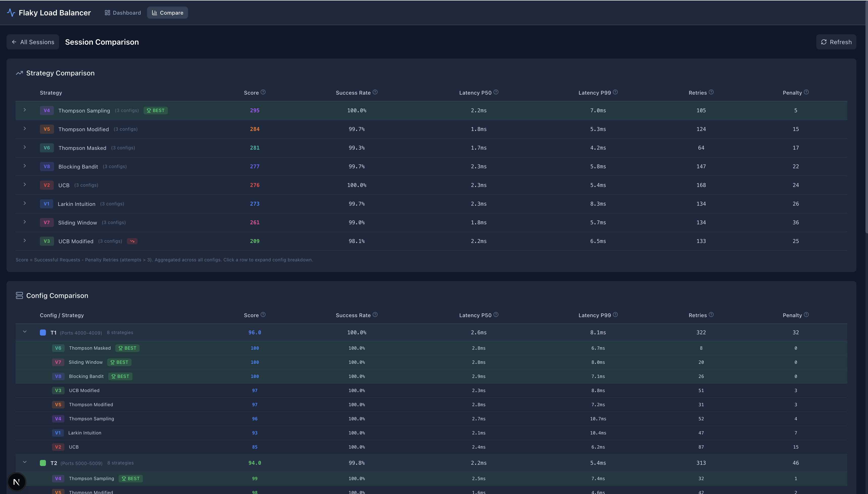
Task: Expand the Blocking Bandit V8 row chevron
Action: (25, 166)
